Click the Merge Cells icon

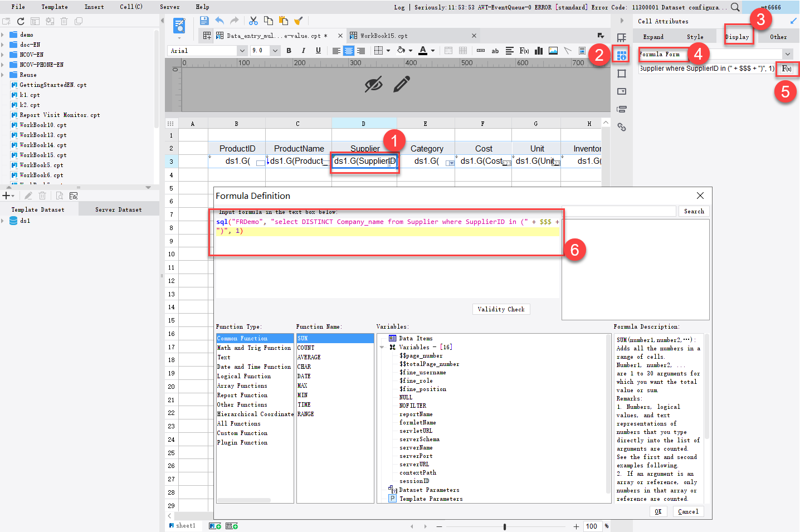(448, 51)
